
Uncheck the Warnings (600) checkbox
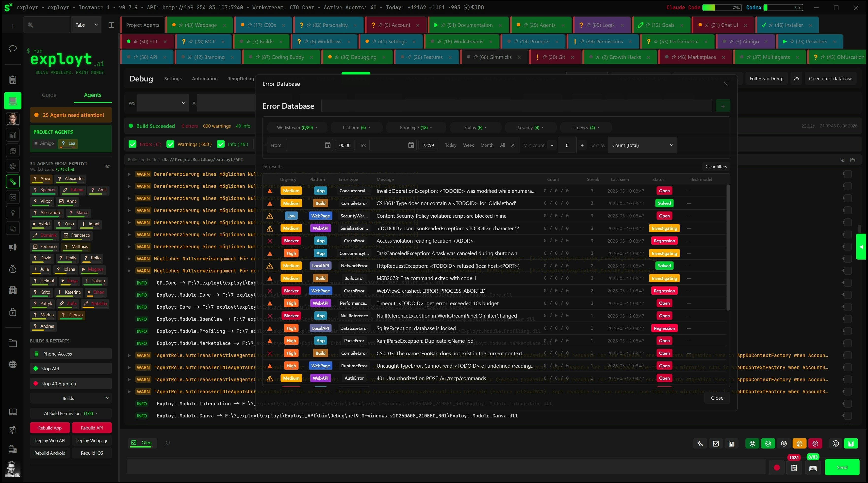tap(170, 144)
